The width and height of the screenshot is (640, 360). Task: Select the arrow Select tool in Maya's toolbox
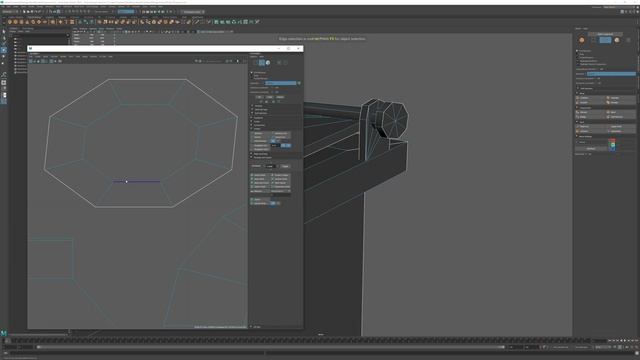tap(4, 31)
